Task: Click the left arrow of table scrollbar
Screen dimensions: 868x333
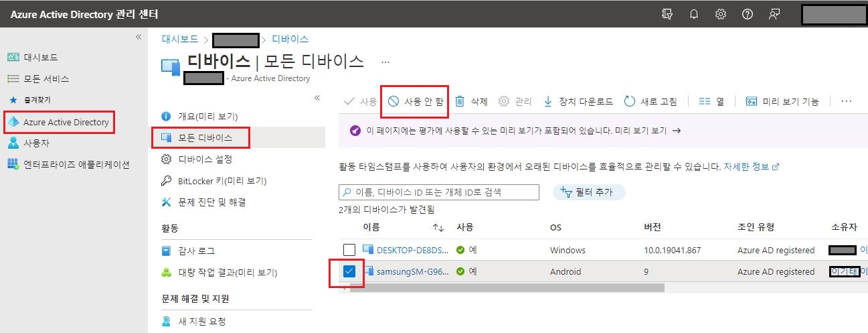Action: pos(343,288)
